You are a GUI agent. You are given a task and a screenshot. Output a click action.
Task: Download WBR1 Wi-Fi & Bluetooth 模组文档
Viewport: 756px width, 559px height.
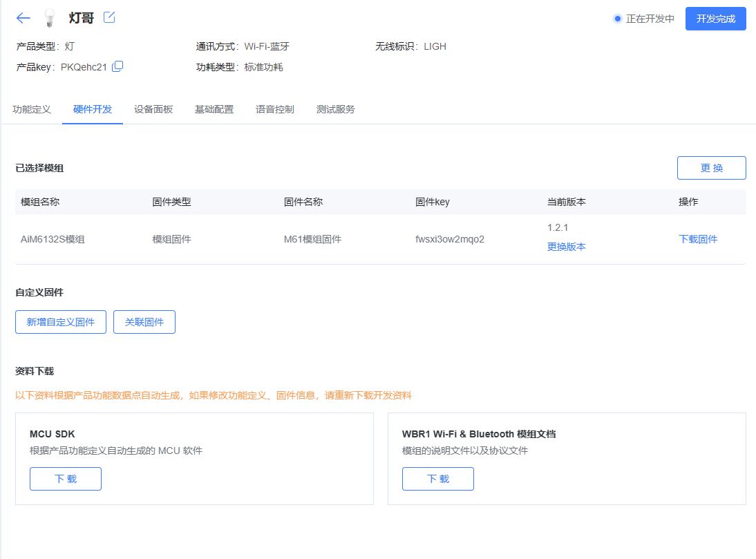tap(438, 479)
